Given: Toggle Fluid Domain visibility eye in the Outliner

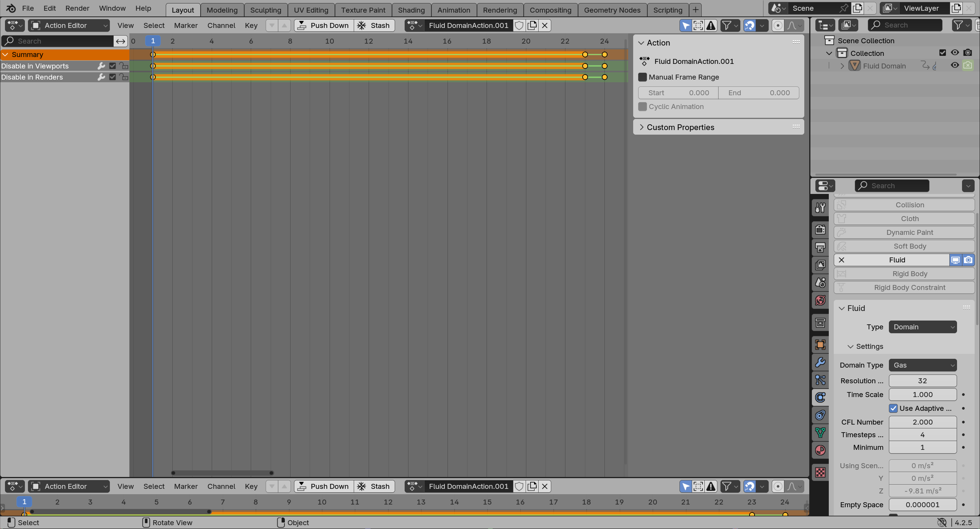Looking at the screenshot, I should click(954, 65).
